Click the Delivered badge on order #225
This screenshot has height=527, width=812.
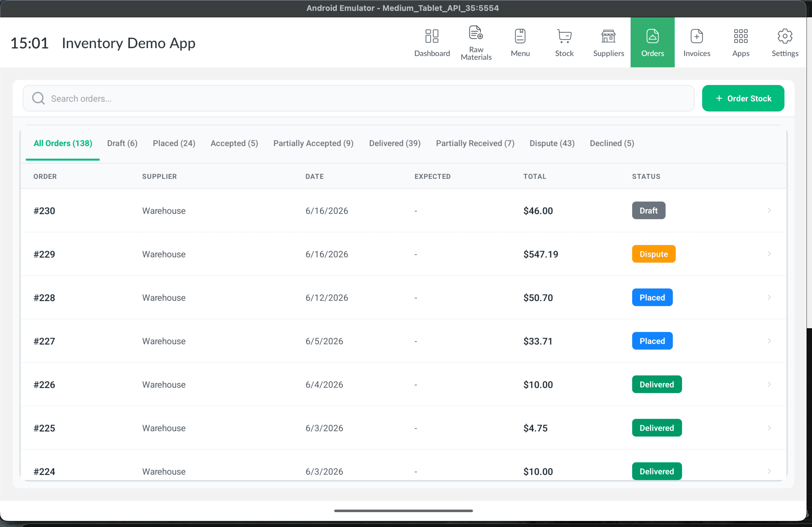tap(656, 428)
